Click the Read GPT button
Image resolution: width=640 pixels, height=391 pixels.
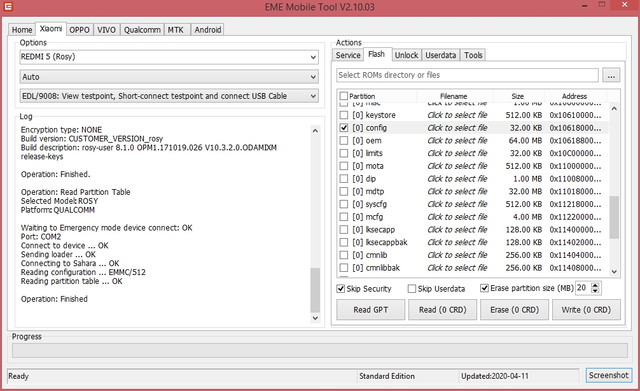[371, 310]
